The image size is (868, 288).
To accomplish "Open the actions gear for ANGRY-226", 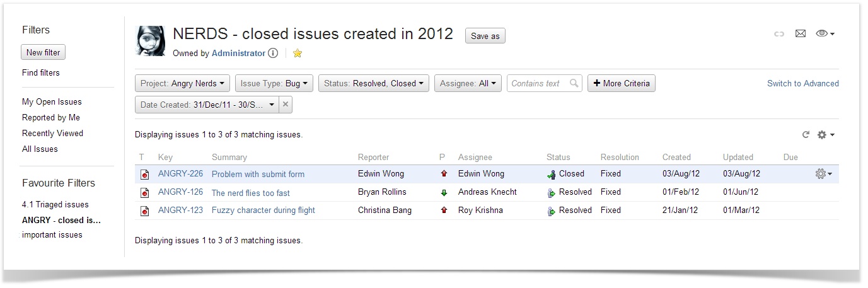I will 823,174.
